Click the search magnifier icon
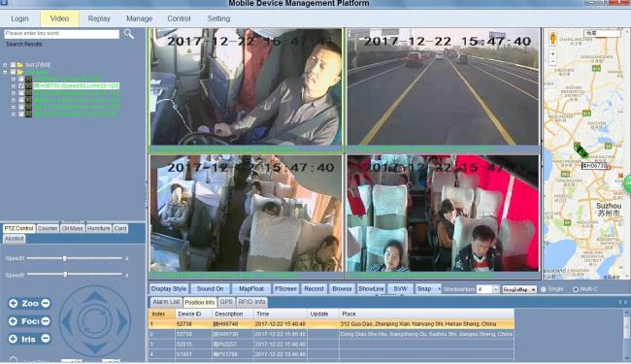Screen dimensions: 631x364 129,34
